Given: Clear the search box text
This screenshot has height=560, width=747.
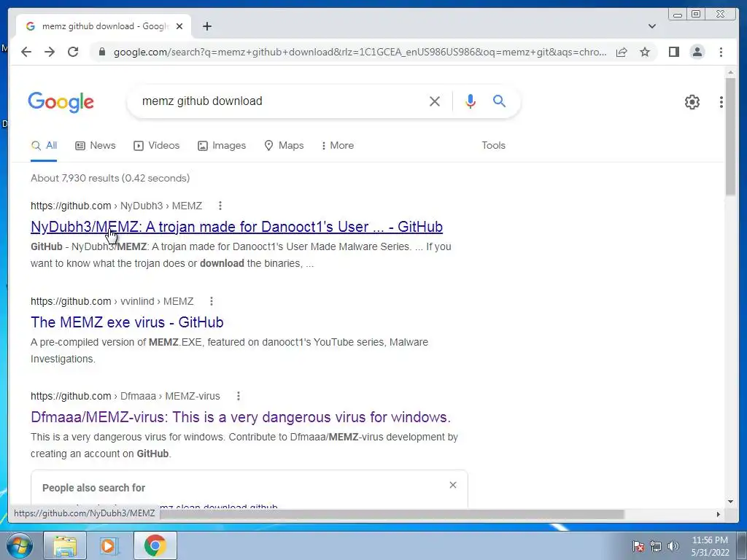Looking at the screenshot, I should coord(435,101).
